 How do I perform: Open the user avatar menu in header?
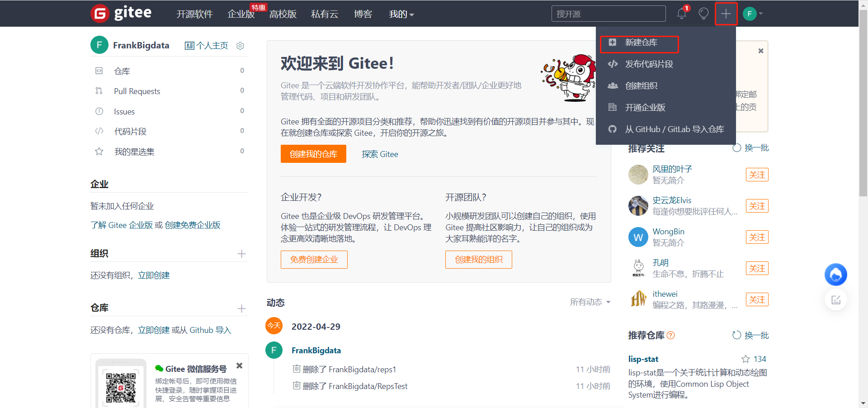tap(753, 14)
